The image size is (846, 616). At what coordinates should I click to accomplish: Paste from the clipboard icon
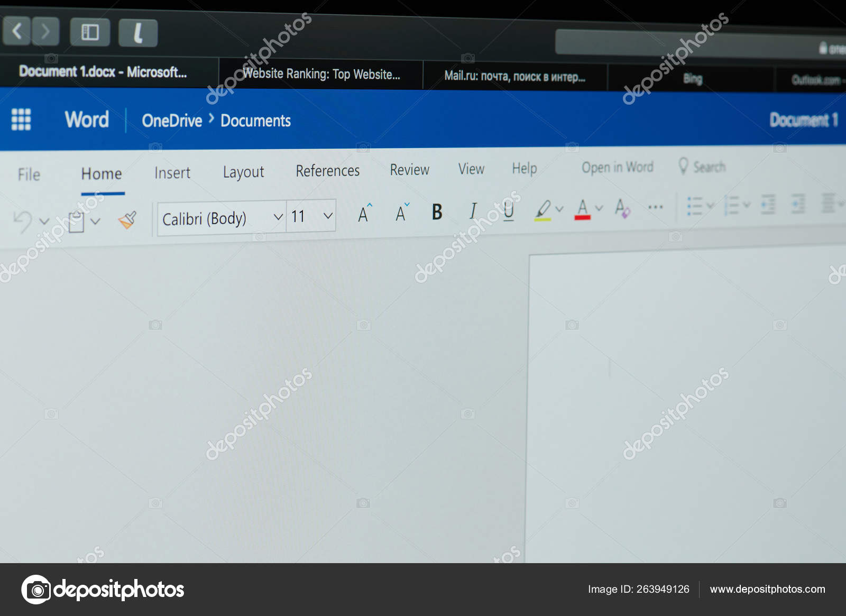coord(76,221)
